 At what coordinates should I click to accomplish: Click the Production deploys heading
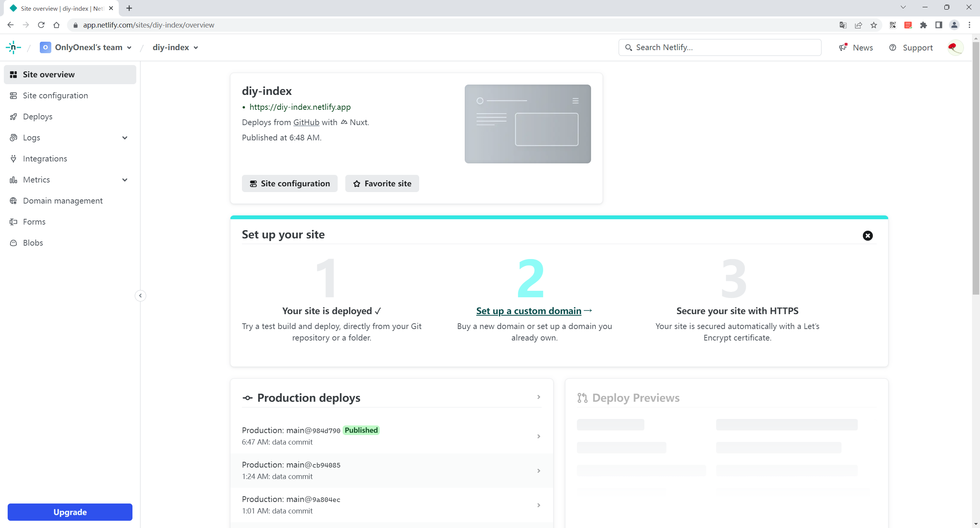pyautogui.click(x=309, y=398)
